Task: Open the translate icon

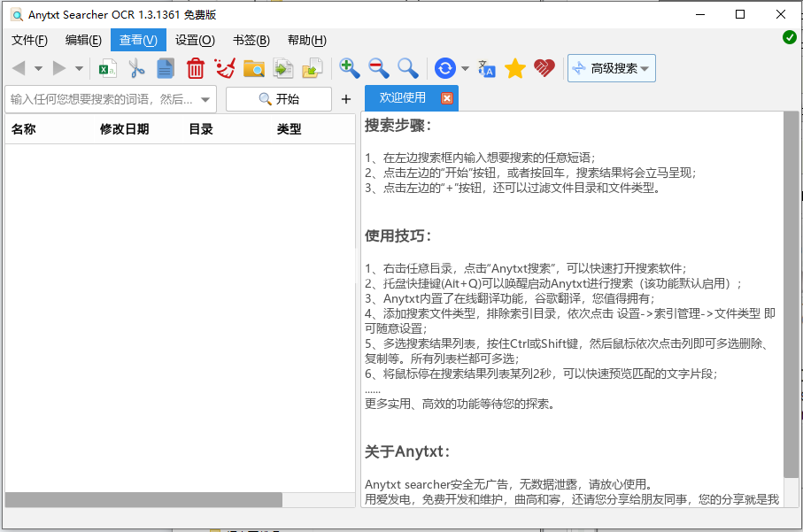Action: click(x=487, y=68)
